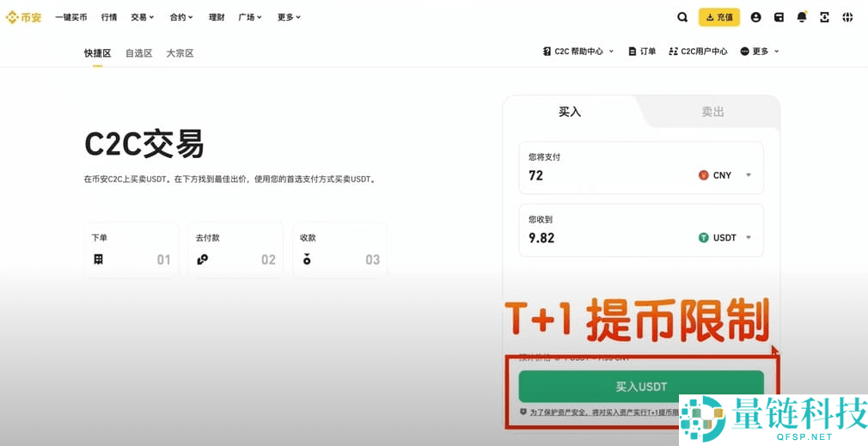The image size is (868, 446).
Task: Click the 在币安C2C上买卖USDT description text
Action: (231, 180)
